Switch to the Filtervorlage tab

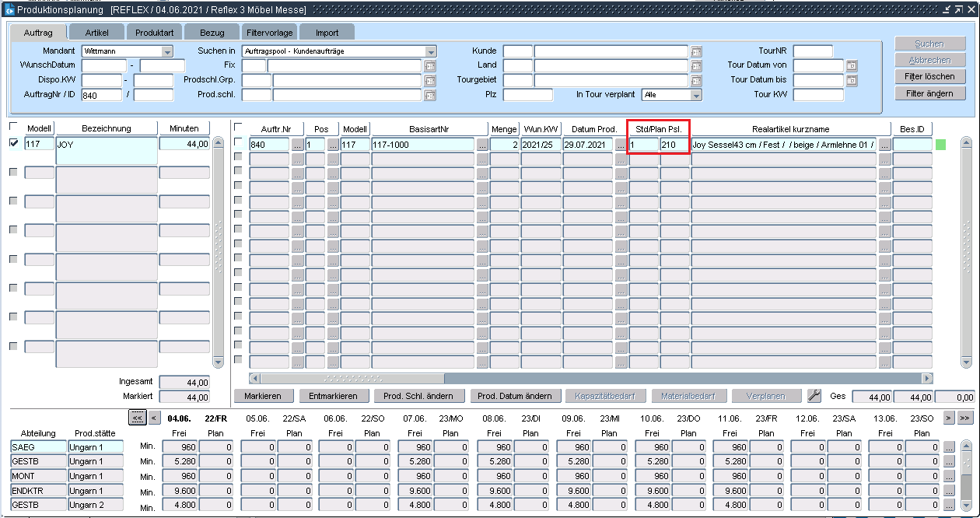click(x=269, y=33)
